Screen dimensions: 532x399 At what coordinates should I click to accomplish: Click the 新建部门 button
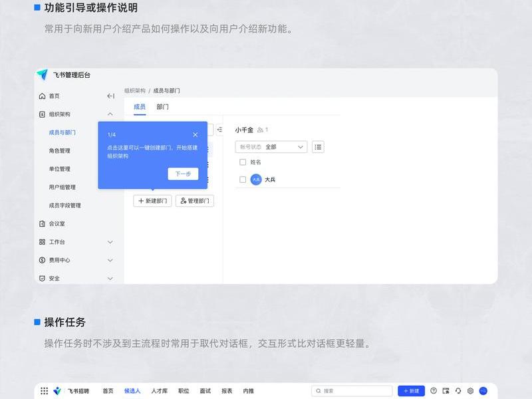(x=152, y=201)
